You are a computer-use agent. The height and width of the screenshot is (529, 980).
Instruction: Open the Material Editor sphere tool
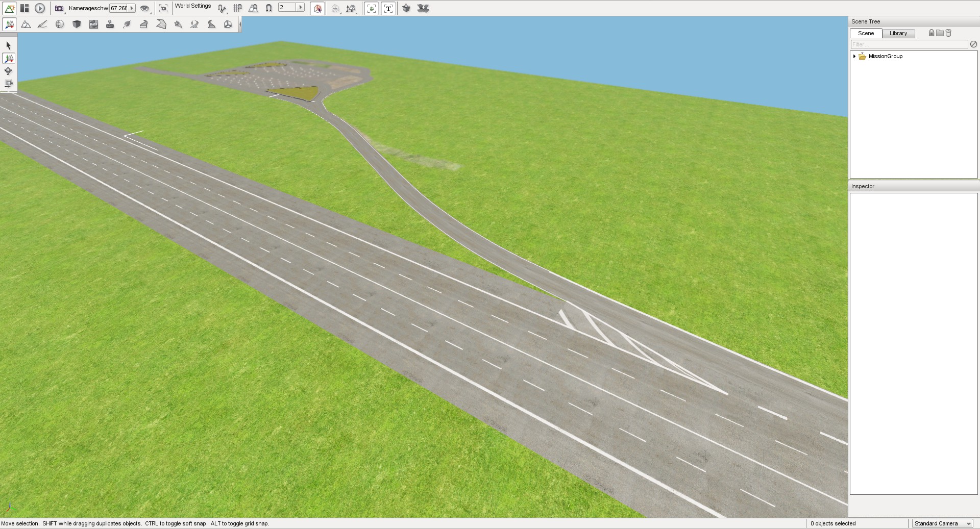pos(60,24)
